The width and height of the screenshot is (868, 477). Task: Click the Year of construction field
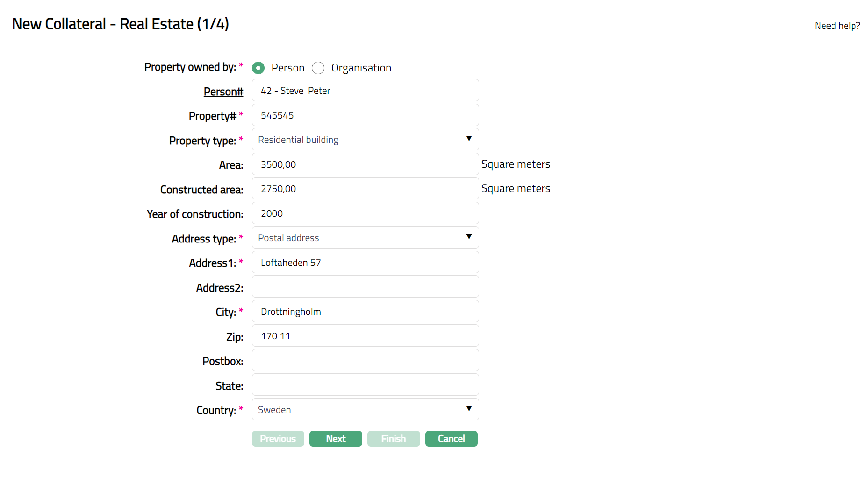[365, 214]
